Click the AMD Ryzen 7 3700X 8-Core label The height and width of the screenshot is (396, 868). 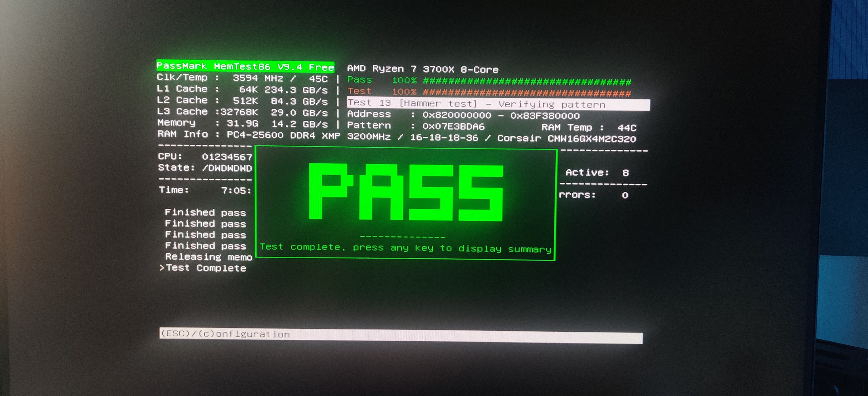(422, 69)
